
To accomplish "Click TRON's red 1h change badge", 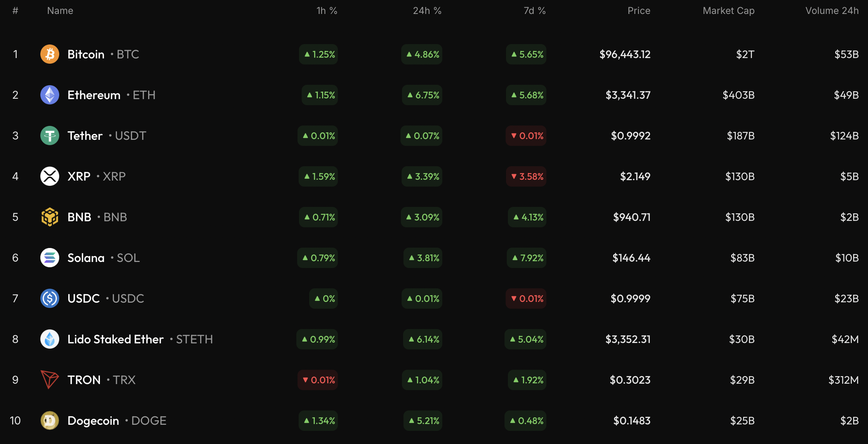I will [x=318, y=380].
